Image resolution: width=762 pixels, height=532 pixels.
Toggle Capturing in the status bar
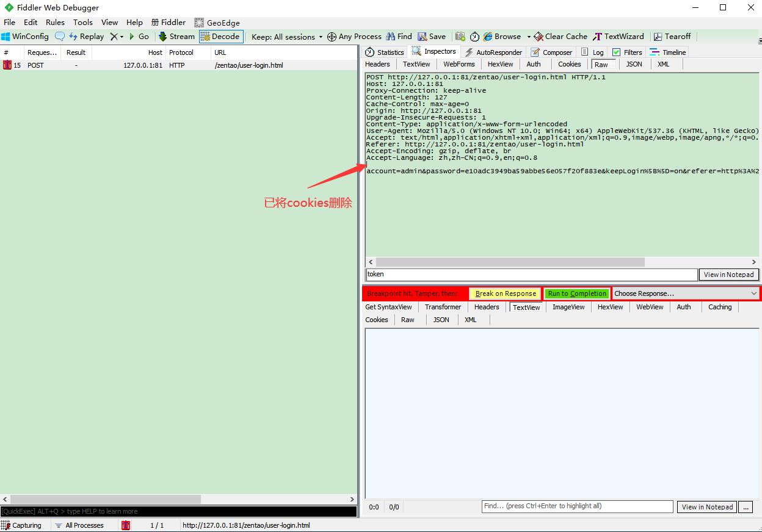point(22,525)
